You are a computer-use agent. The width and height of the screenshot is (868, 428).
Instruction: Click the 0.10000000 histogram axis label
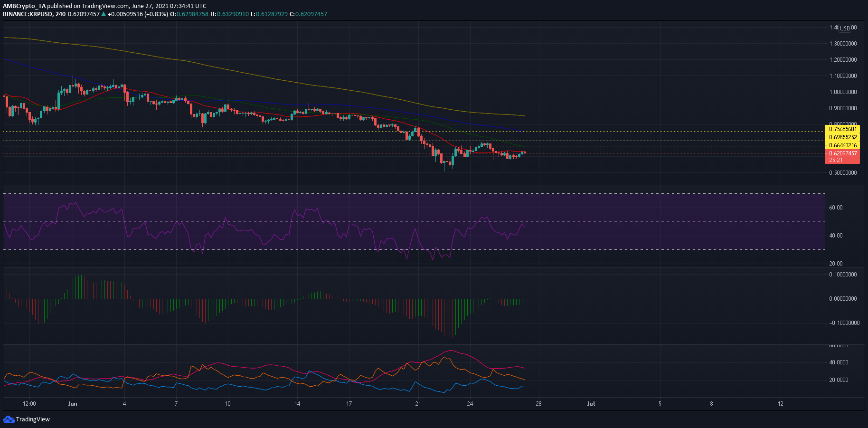pyautogui.click(x=843, y=275)
